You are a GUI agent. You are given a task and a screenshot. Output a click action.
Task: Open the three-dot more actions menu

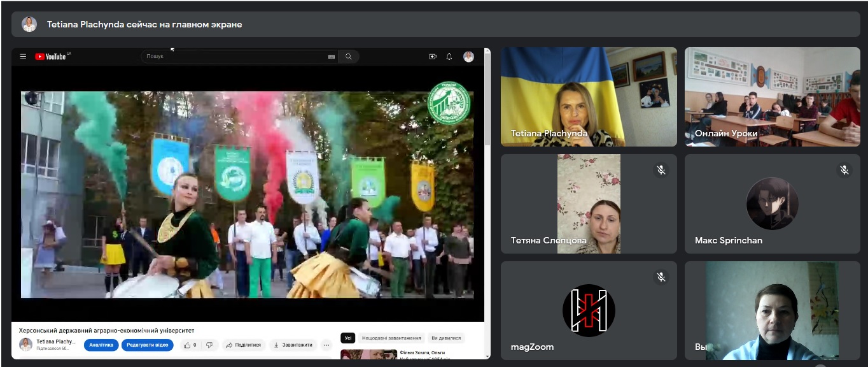pos(326,345)
